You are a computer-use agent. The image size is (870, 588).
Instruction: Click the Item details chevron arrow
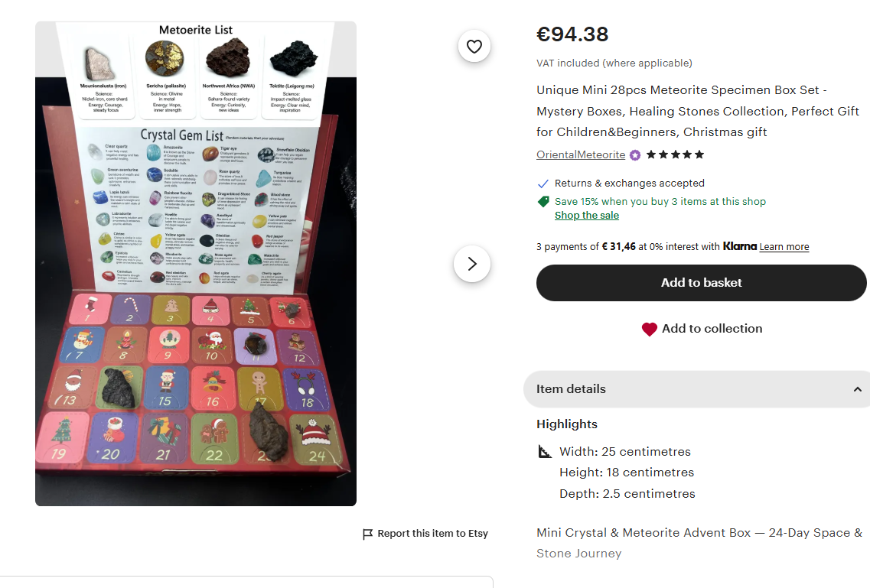pyautogui.click(x=857, y=389)
